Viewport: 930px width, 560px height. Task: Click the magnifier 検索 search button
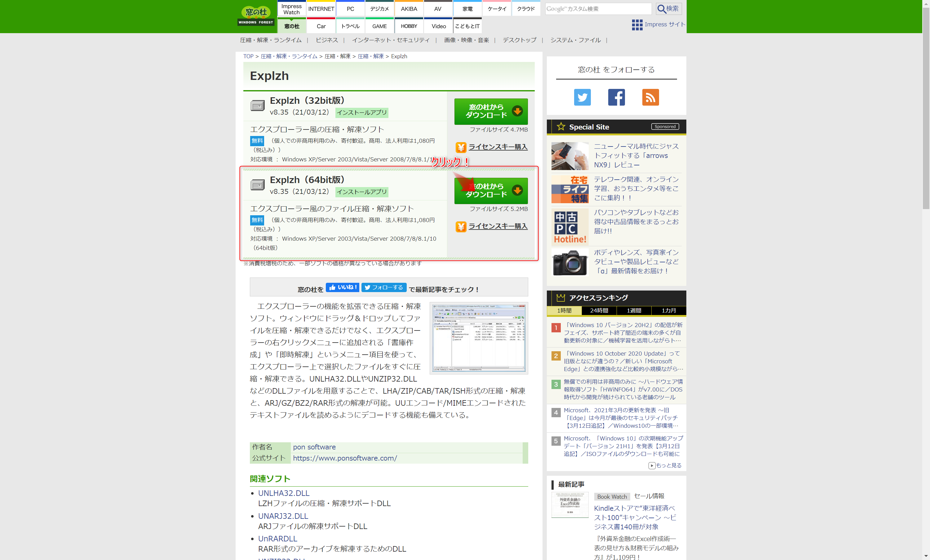tap(668, 9)
